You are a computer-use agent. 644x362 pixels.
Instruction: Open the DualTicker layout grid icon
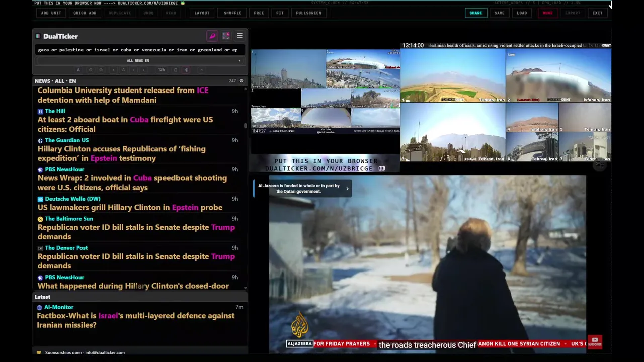coord(226,36)
